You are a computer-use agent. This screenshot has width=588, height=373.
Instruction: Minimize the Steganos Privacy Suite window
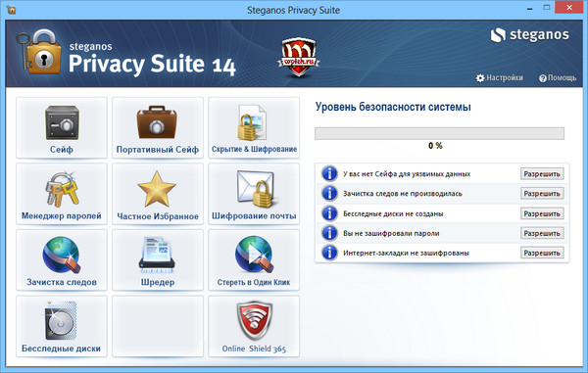pos(529,8)
